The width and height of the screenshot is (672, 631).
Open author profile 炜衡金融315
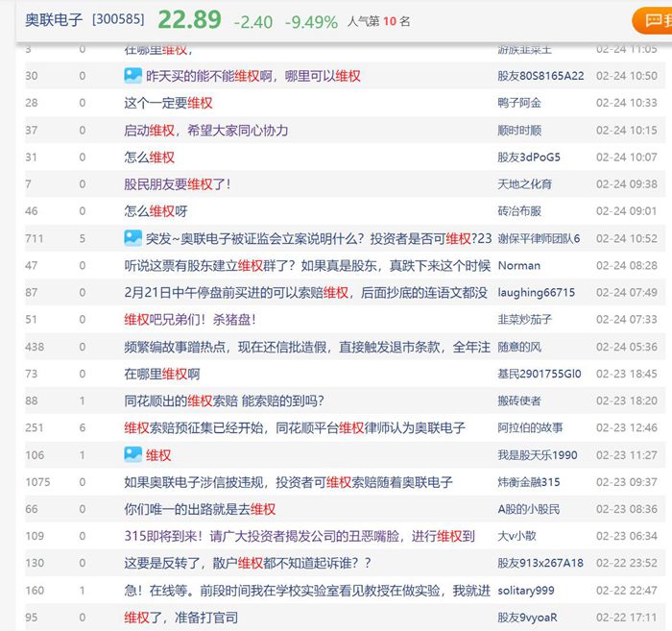(x=528, y=482)
